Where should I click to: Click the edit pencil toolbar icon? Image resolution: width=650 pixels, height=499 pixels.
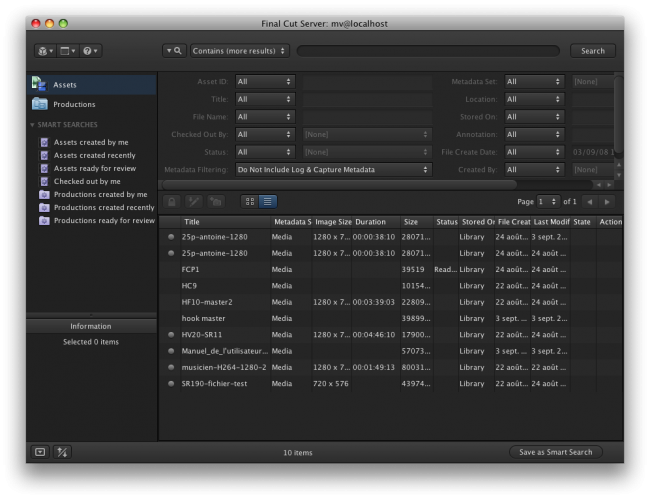coord(194,202)
